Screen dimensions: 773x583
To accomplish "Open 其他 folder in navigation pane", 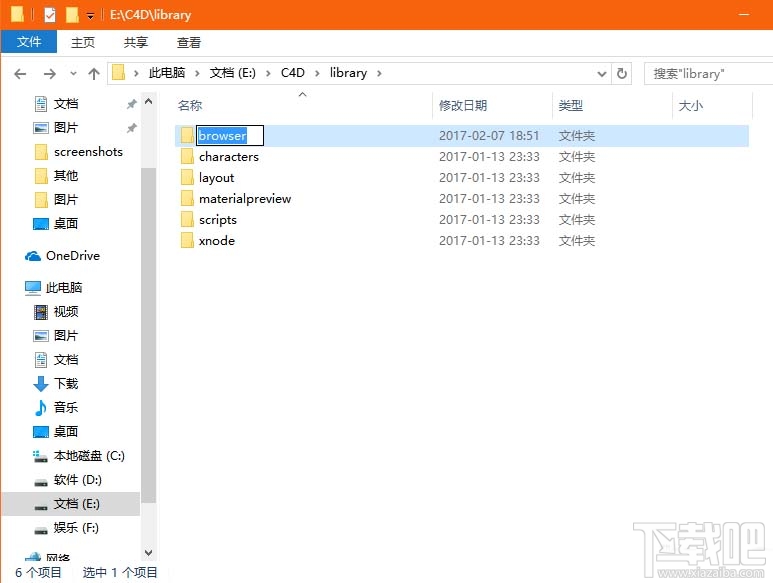I will (x=66, y=175).
